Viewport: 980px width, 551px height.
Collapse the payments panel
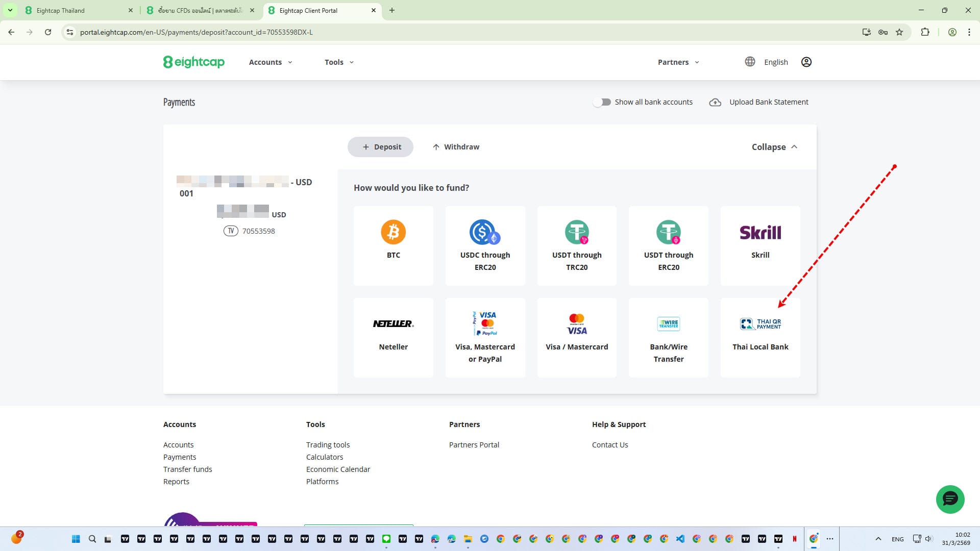(x=774, y=147)
